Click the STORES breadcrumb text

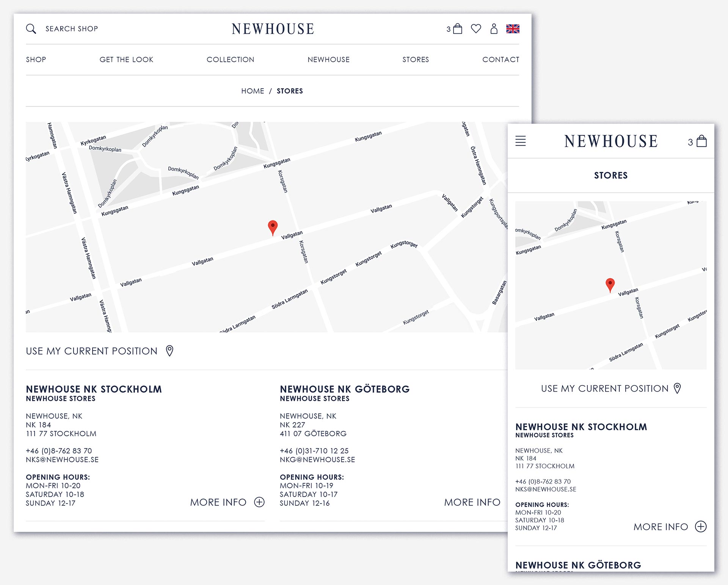[x=290, y=91]
